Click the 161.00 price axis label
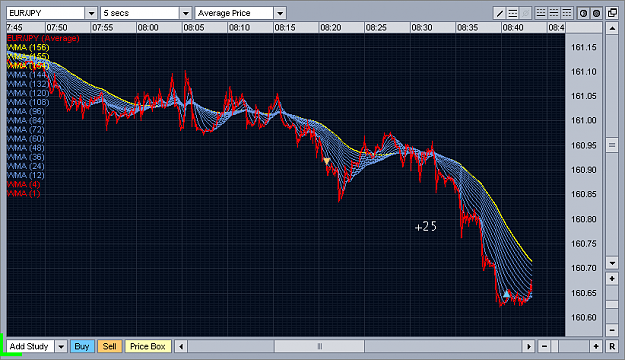The width and height of the screenshot is (625, 360). 584,120
